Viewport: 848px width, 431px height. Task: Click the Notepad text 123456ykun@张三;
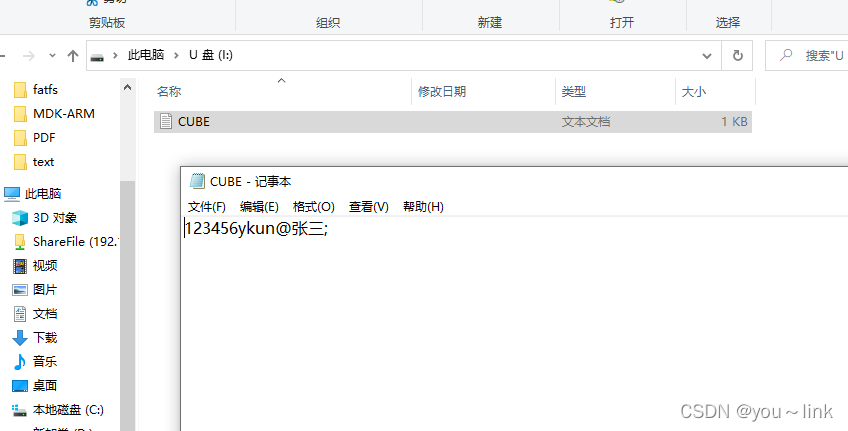256,229
